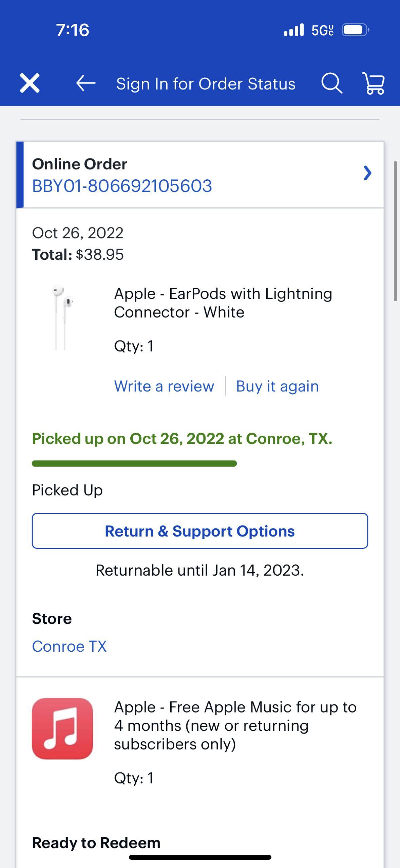Viewport: 400px width, 868px height.
Task: Open order number BBY01-806692105603
Action: tap(122, 186)
